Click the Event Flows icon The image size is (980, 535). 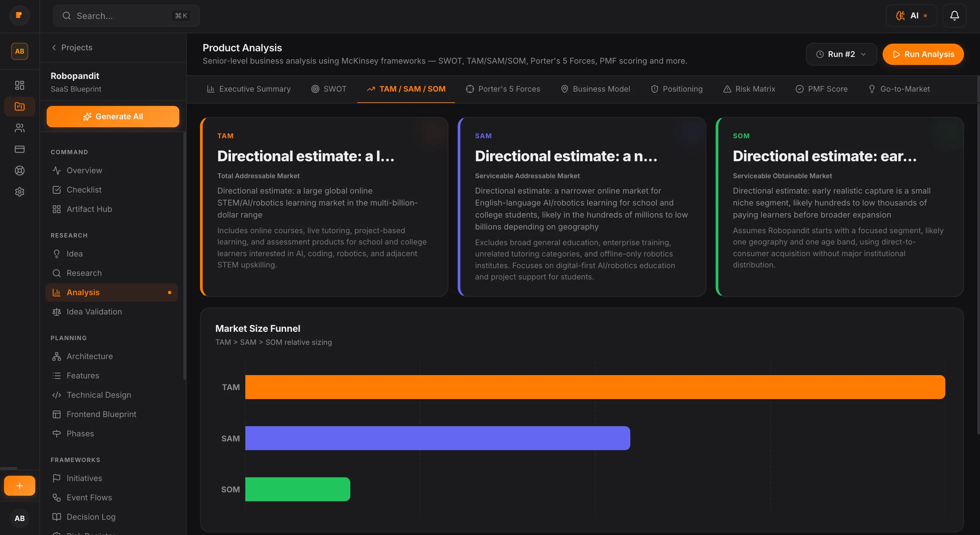click(57, 497)
